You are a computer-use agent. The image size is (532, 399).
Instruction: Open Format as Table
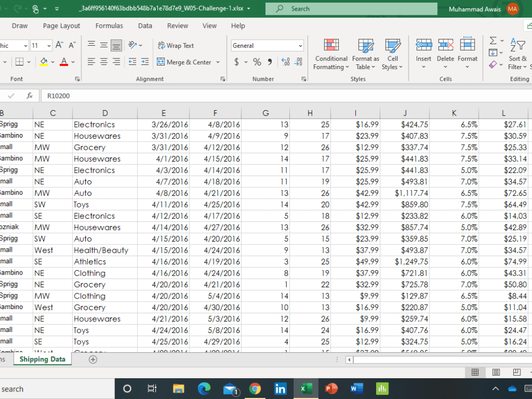(365, 54)
